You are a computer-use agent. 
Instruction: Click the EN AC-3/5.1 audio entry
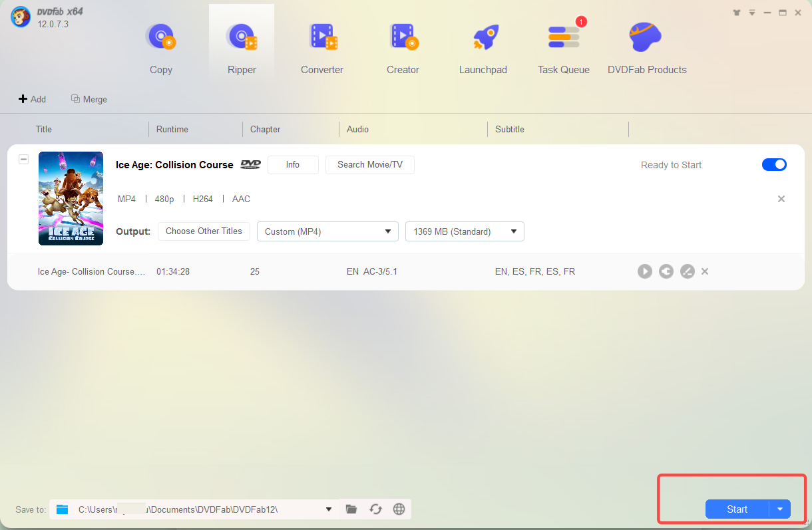[372, 271]
